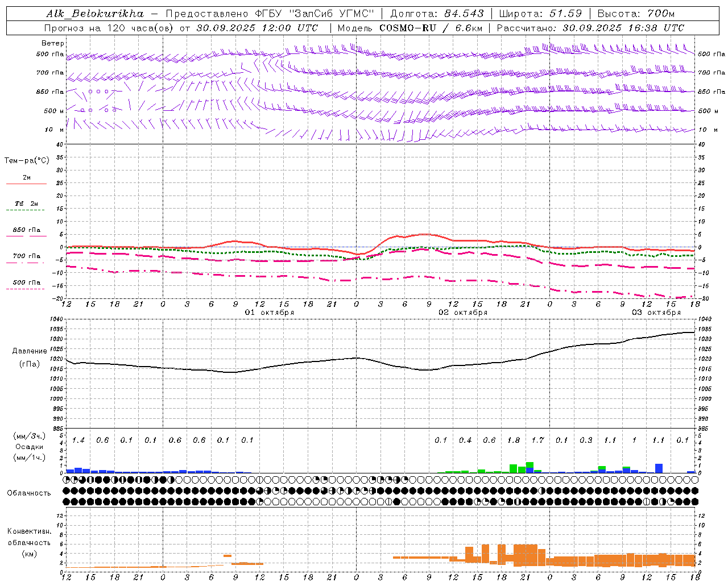Click the Td 2м dew point legend entry
Viewport: 728px width, 582px height.
26,203
